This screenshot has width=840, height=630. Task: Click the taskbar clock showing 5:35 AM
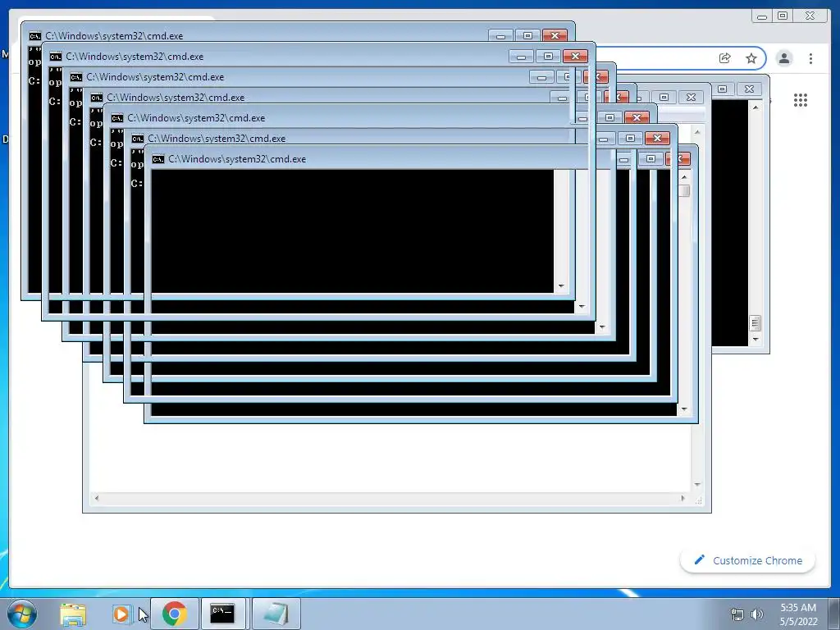pos(798,614)
